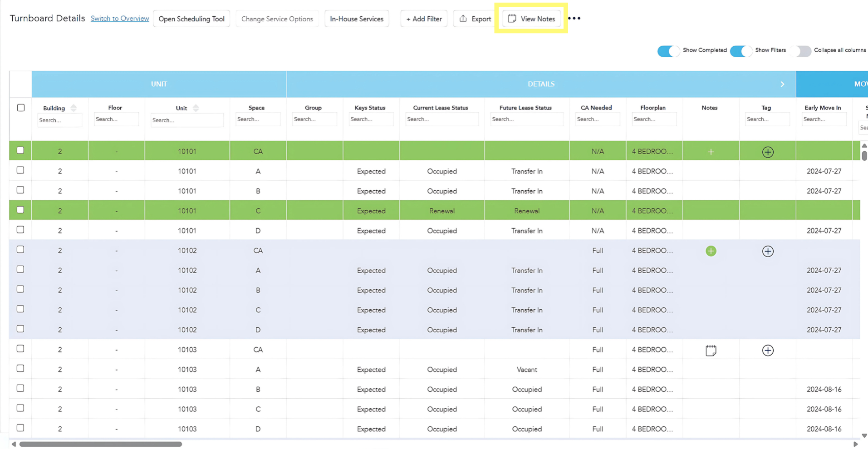The image size is (868, 450).
Task: Open In-House Services
Action: point(356,19)
